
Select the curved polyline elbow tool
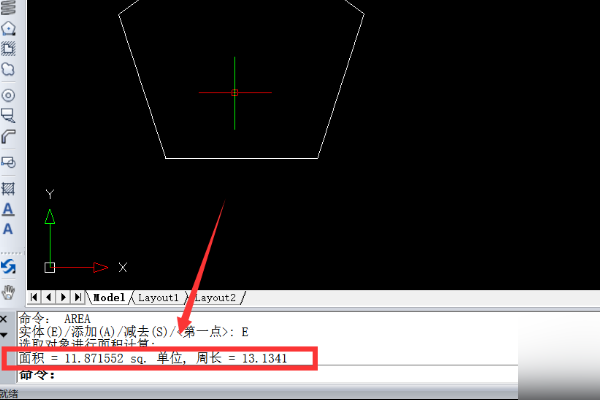[8, 137]
